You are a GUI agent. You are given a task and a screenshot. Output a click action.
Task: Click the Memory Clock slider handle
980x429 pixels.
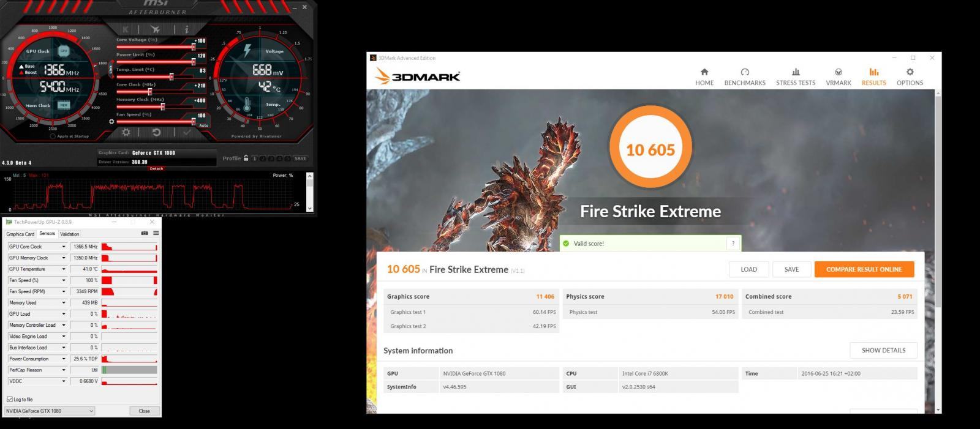tap(162, 106)
